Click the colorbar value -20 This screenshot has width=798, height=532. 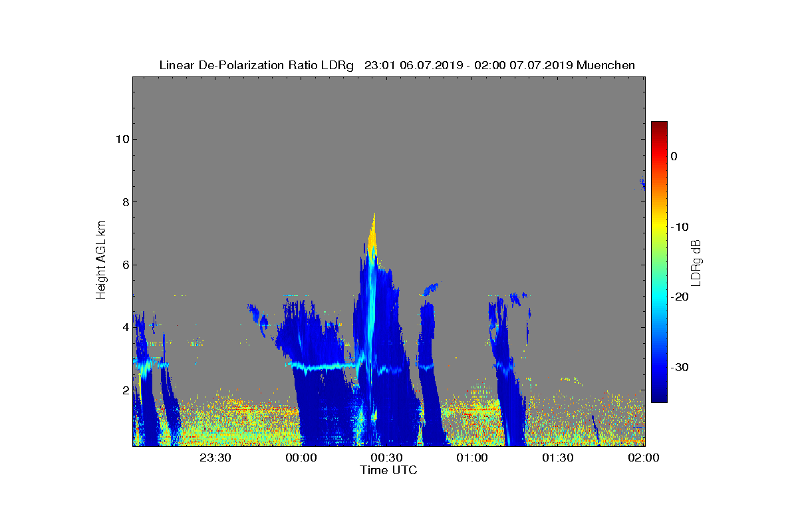click(680, 297)
